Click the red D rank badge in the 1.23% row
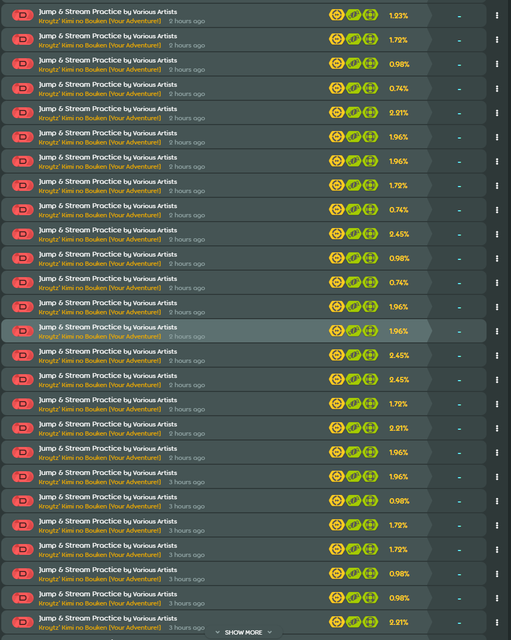 (x=23, y=16)
